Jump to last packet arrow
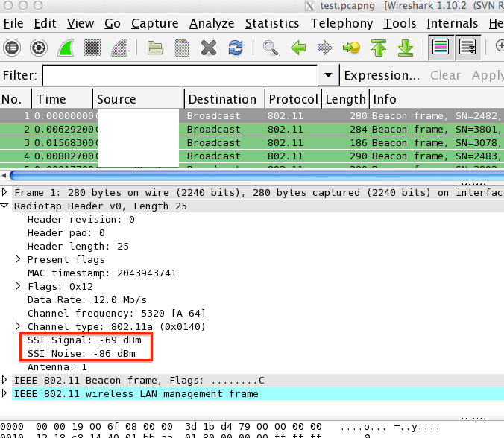The height and width of the screenshot is (438, 504). click(406, 48)
